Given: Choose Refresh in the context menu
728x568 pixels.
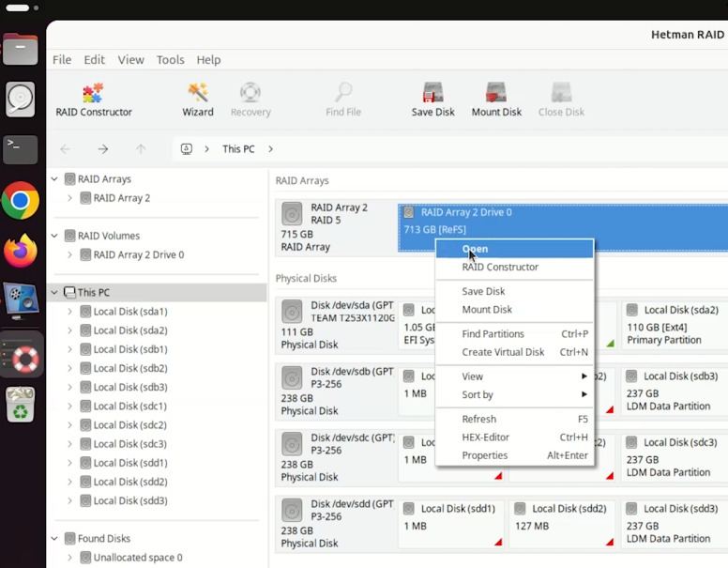Looking at the screenshot, I should pyautogui.click(x=514, y=419).
